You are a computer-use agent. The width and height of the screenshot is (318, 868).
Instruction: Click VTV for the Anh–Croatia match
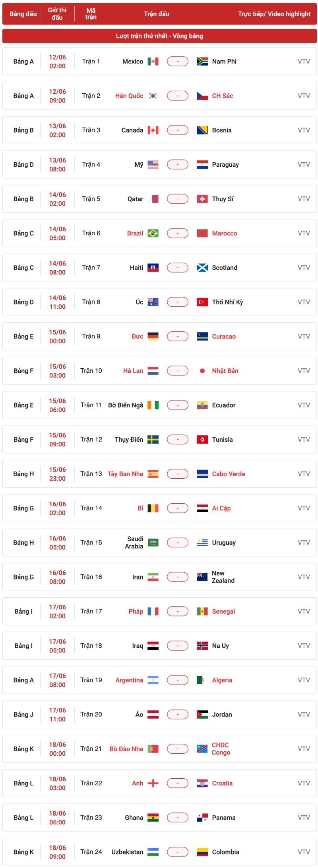tap(304, 783)
